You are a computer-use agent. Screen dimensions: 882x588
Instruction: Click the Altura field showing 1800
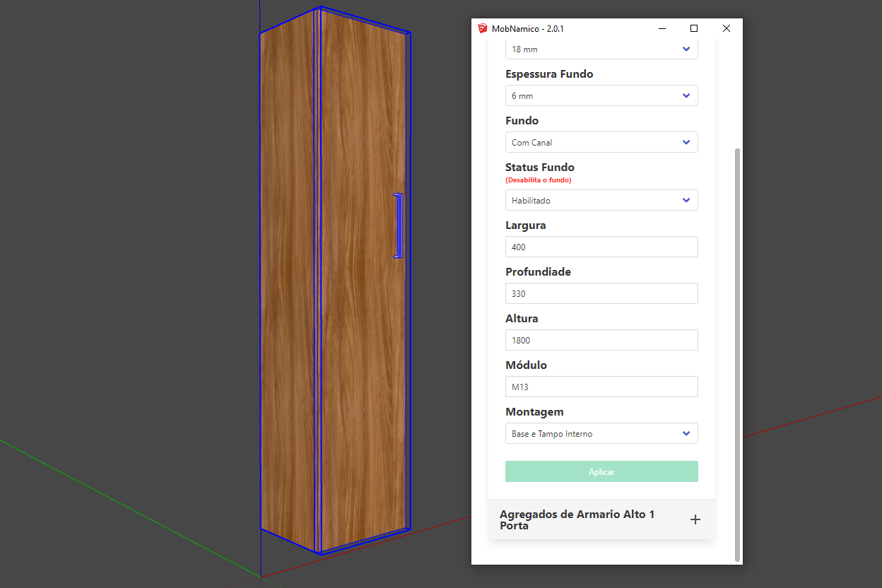tap(601, 341)
